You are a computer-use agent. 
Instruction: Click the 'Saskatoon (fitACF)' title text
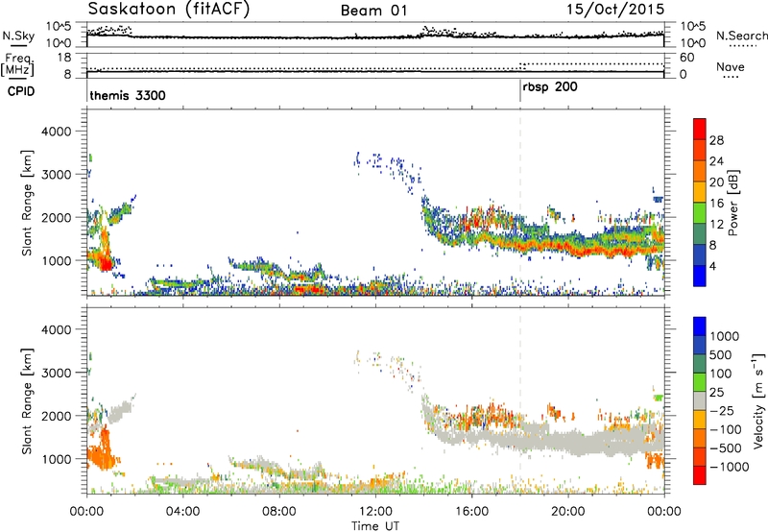point(169,10)
